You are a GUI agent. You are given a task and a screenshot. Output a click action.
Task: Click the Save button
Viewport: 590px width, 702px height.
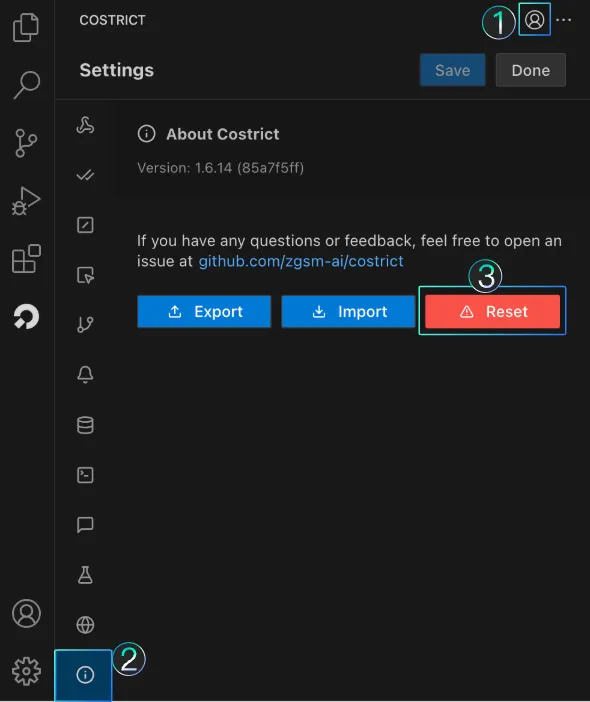453,70
